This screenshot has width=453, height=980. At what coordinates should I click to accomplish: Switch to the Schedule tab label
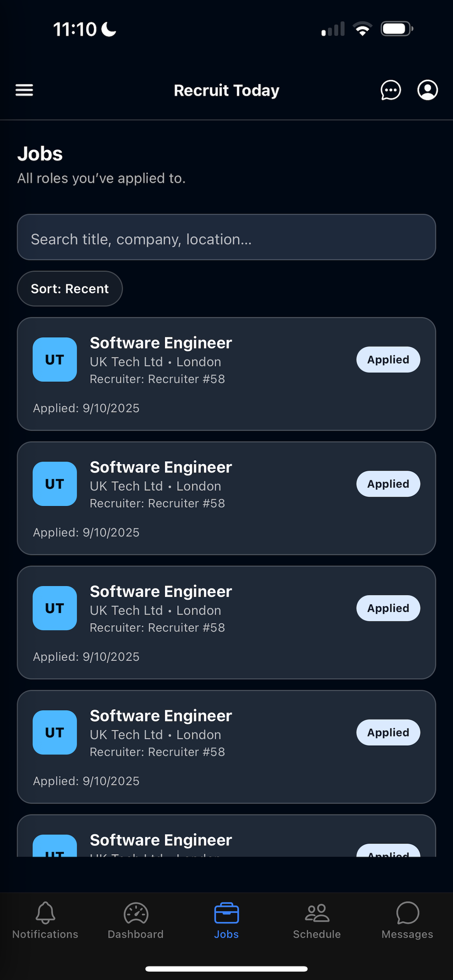pos(317,934)
